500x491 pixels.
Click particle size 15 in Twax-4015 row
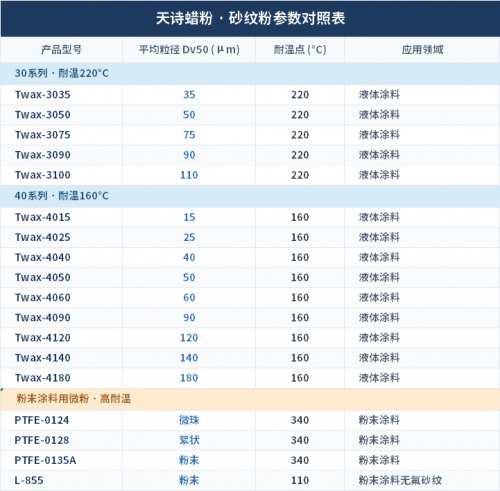tap(189, 217)
